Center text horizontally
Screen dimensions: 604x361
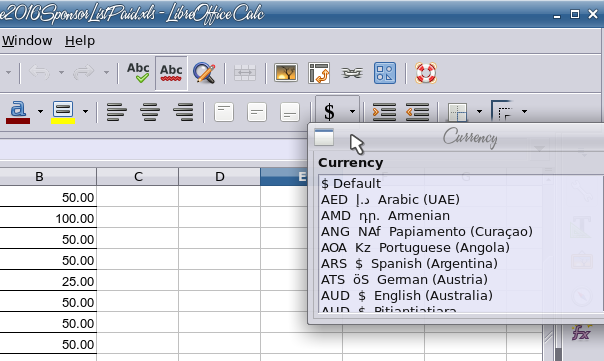click(150, 112)
